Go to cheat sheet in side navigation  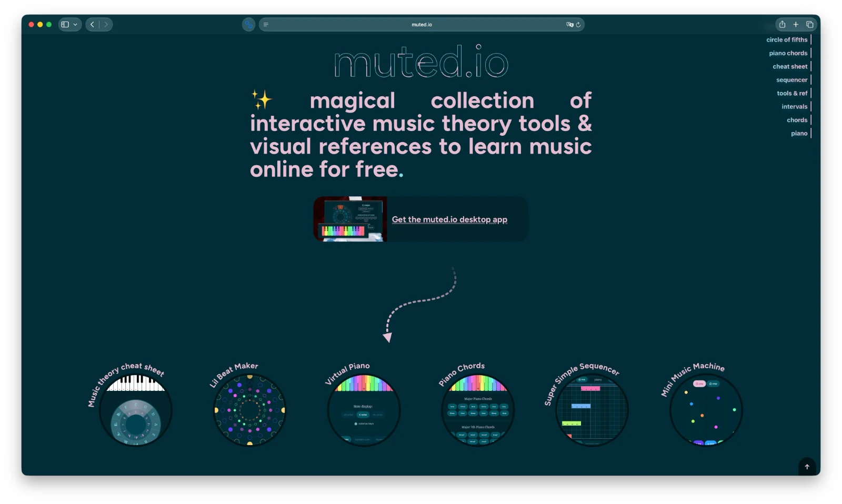tap(790, 66)
